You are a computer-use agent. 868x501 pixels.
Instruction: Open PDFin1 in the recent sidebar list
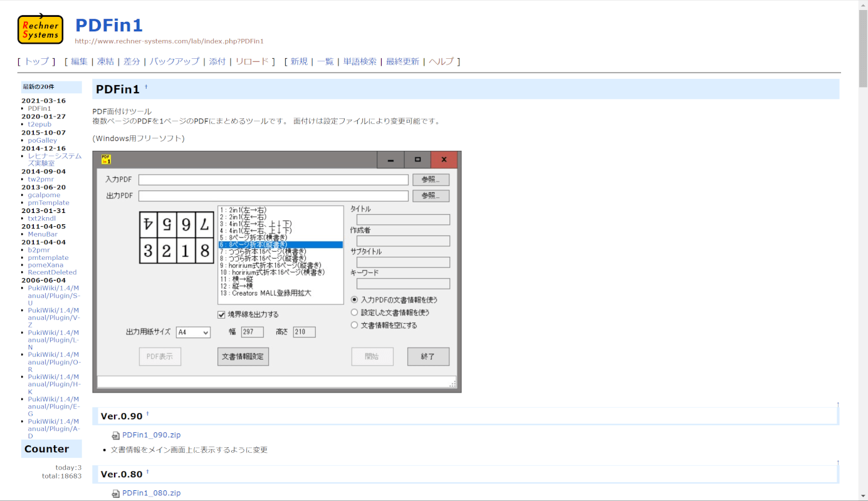click(x=39, y=108)
